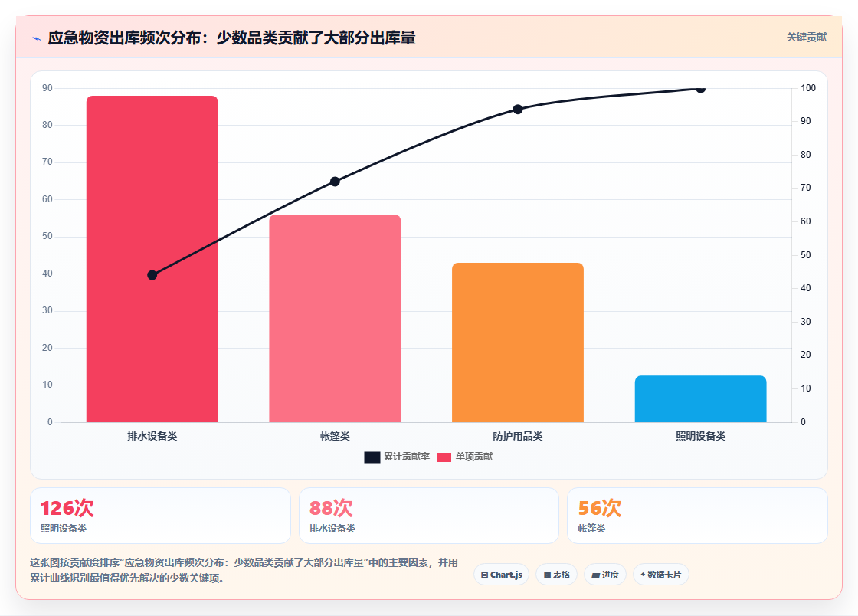Image resolution: width=858 pixels, height=616 pixels.
Task: Click the icon inside the 数据卡片 chip
Action: pyautogui.click(x=643, y=575)
